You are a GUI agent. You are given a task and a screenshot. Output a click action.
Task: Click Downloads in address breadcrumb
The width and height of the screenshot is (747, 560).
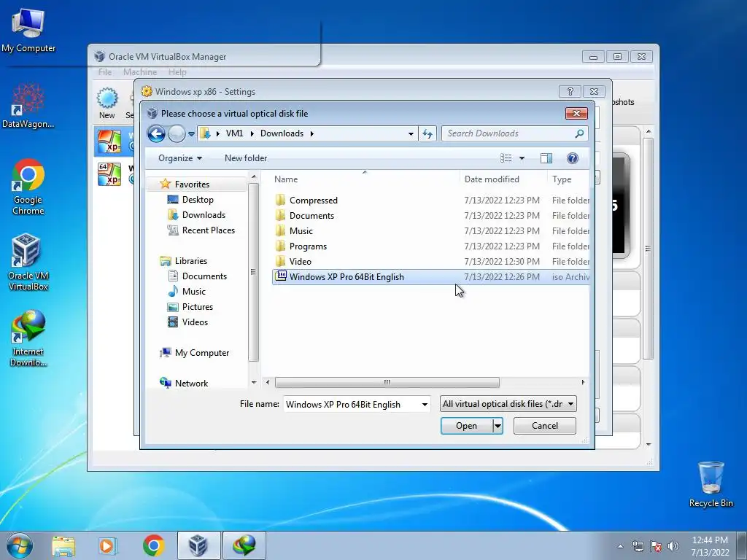(282, 133)
